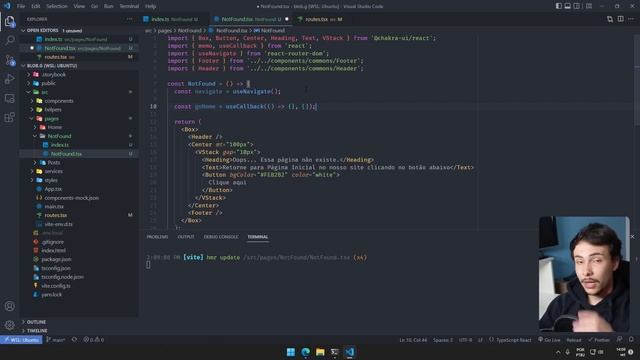Collapse the BLOB.G workspace folder section
The height and width of the screenshot is (360, 640).
click(x=23, y=66)
